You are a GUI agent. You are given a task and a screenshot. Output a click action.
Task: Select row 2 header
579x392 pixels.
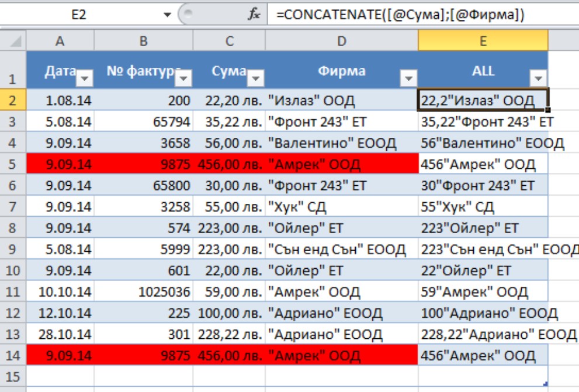13,100
